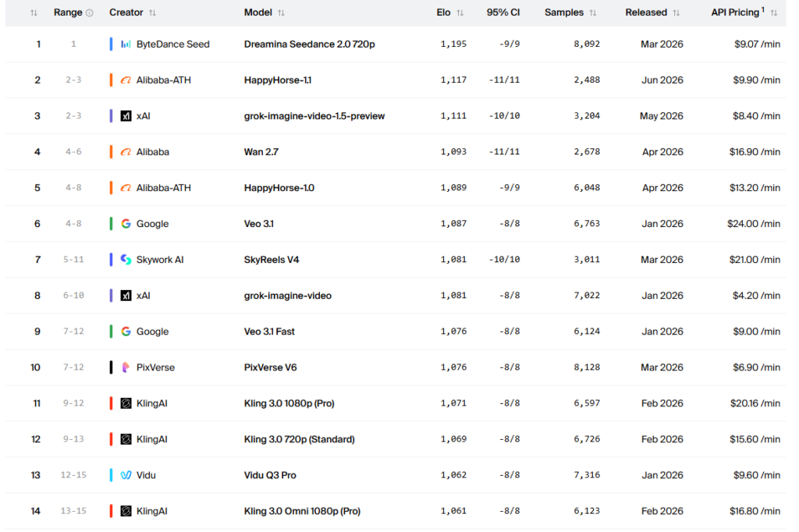Select the HappyHorse-1.1 model name

tap(278, 80)
